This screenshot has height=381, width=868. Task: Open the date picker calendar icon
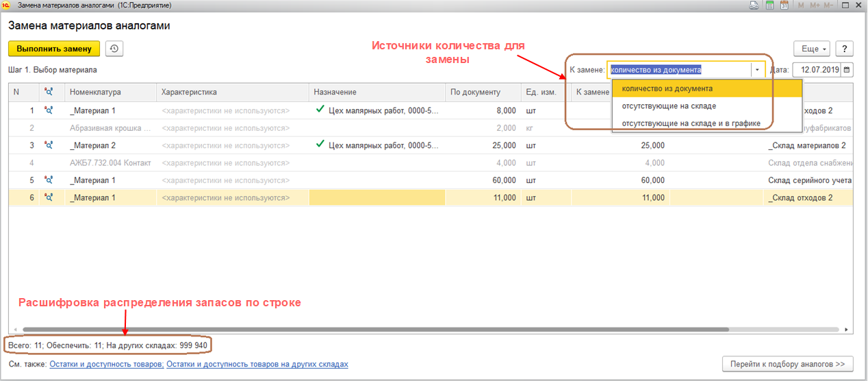click(847, 70)
